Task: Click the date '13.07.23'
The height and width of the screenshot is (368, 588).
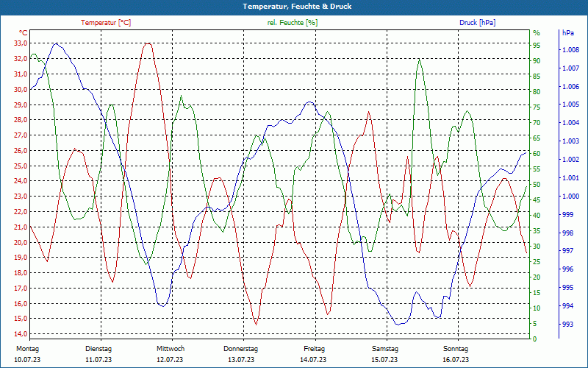Action: (241, 360)
